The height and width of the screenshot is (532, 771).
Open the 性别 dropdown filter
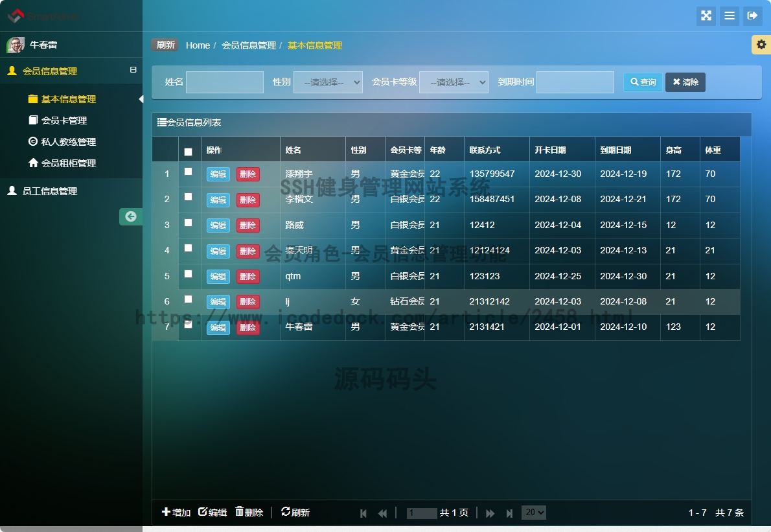(x=328, y=82)
